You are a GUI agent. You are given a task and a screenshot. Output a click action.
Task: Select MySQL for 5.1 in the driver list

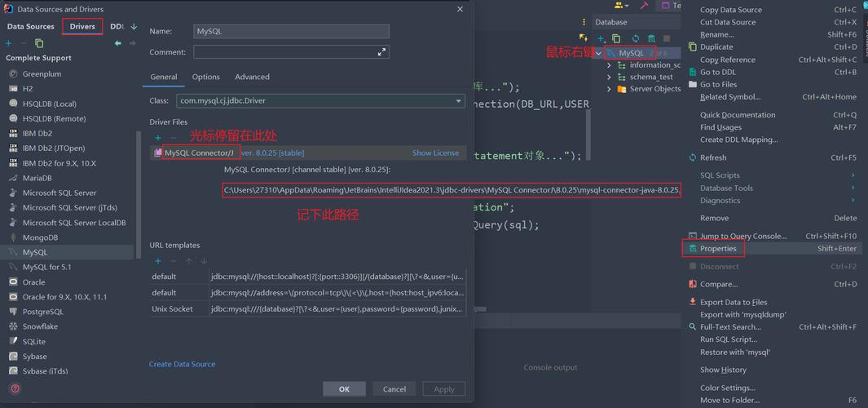coord(47,267)
